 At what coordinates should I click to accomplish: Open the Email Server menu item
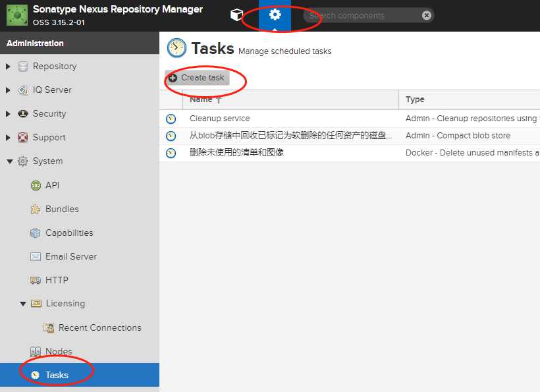pos(71,257)
